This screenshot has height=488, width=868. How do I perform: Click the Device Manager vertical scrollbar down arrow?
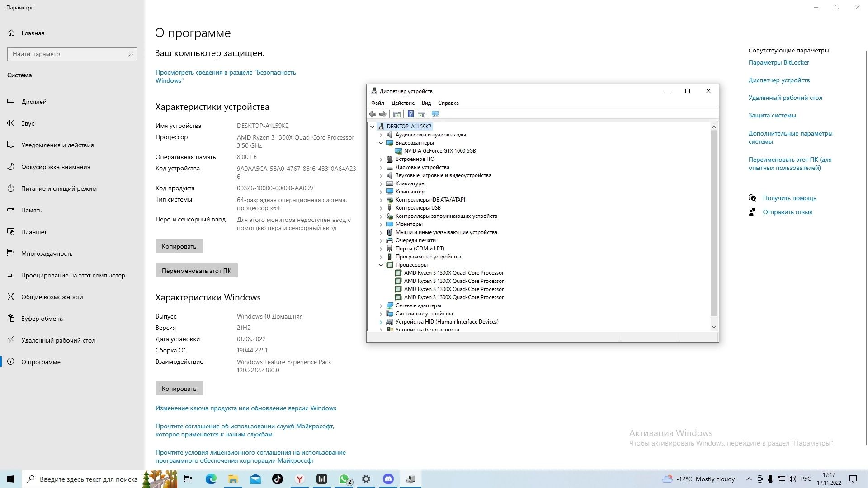coord(714,327)
